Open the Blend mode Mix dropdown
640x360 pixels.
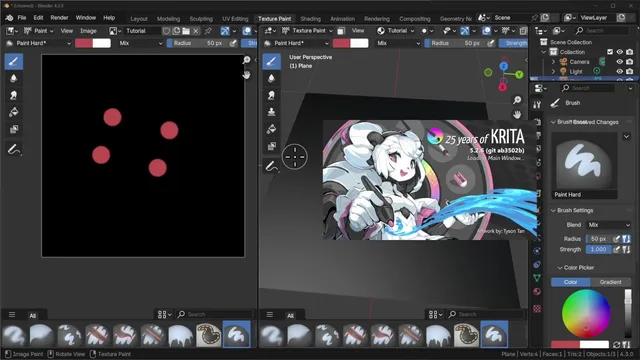(609, 225)
